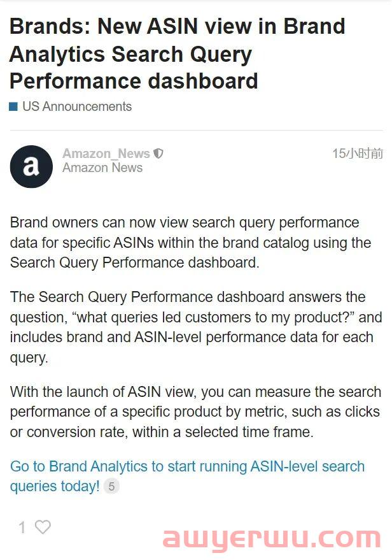This screenshot has width=392, height=560.
Task: Click the link click-count badge showing 5
Action: [x=111, y=487]
